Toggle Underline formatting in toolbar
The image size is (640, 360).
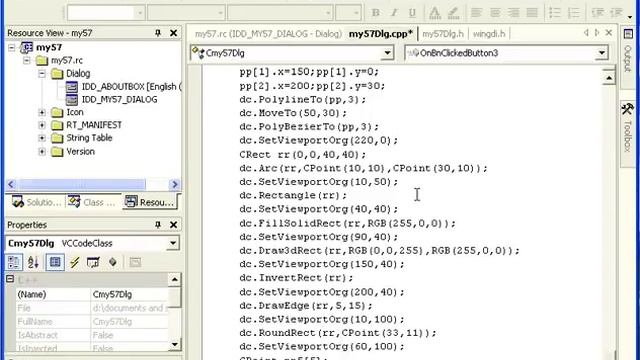pyautogui.click(x=412, y=13)
